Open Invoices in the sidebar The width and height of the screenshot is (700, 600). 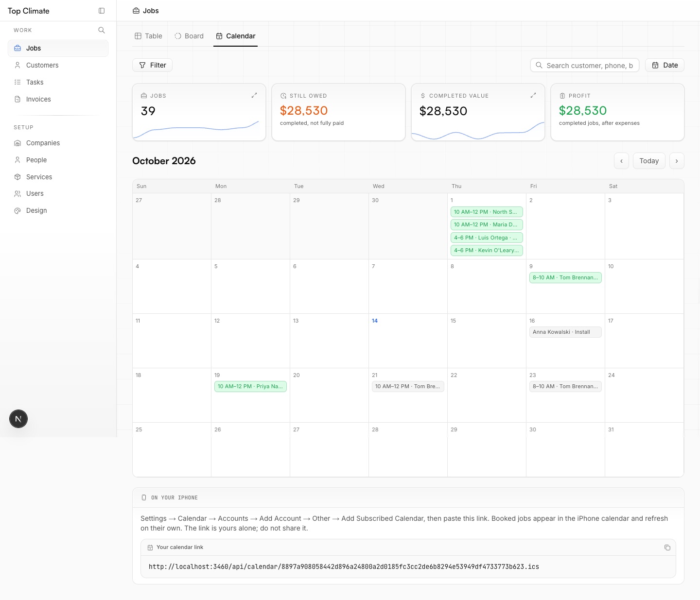tap(58, 99)
